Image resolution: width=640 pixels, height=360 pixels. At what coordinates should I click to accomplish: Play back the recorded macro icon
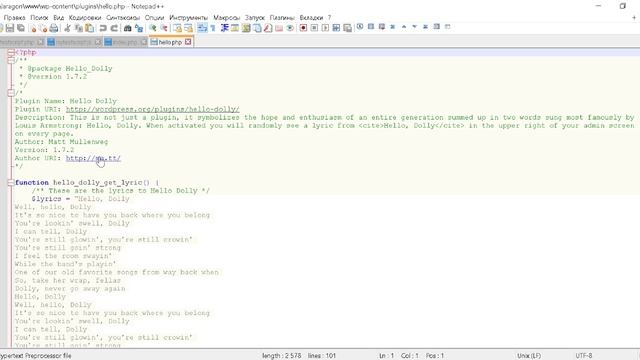tap(325, 28)
